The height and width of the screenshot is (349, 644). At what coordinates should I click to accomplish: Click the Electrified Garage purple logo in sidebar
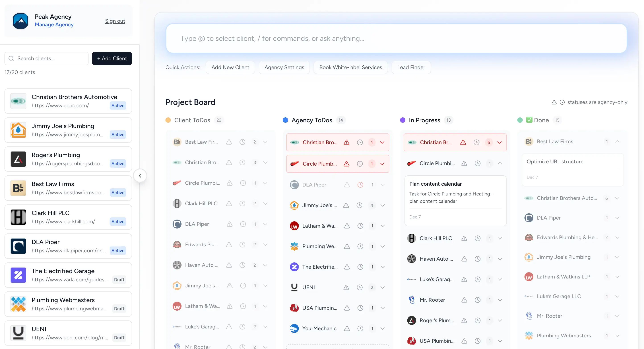pos(18,275)
